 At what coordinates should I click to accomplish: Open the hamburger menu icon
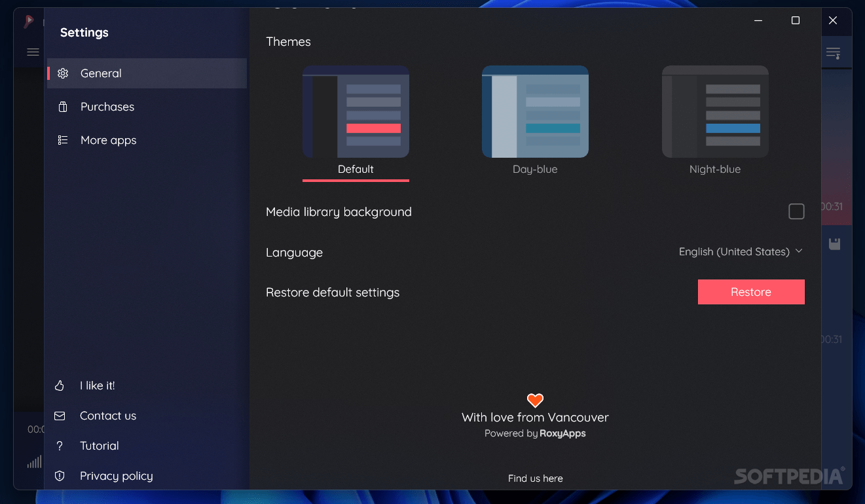coord(32,52)
